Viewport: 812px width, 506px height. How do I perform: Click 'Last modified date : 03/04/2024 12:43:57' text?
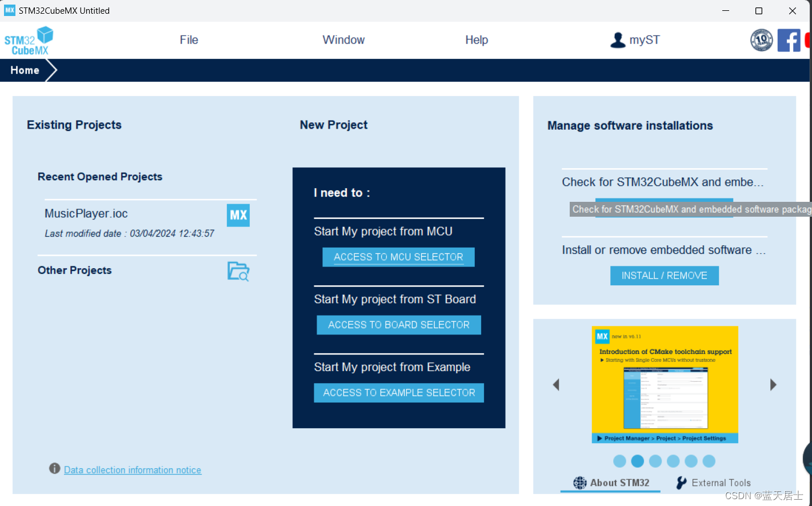point(130,233)
